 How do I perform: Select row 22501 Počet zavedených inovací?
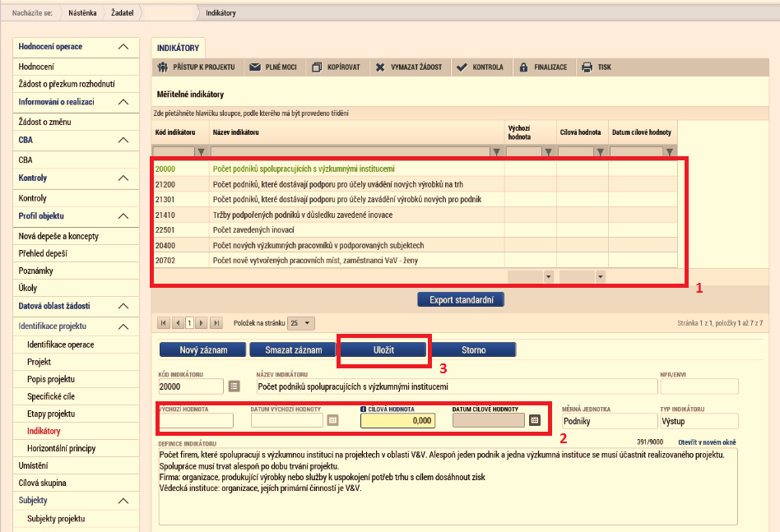click(x=415, y=230)
